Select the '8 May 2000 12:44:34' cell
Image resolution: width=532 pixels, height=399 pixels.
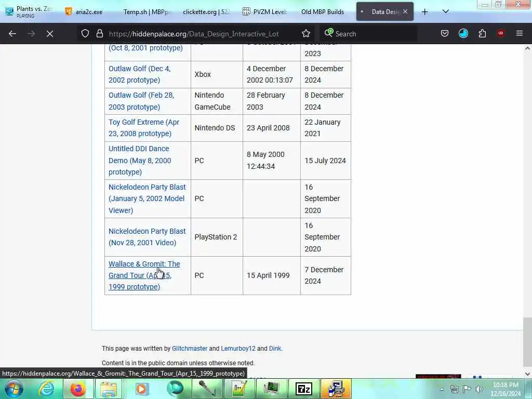[x=272, y=161]
